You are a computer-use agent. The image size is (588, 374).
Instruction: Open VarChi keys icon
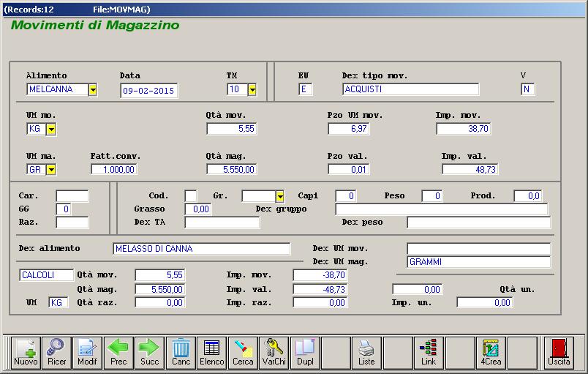(274, 353)
